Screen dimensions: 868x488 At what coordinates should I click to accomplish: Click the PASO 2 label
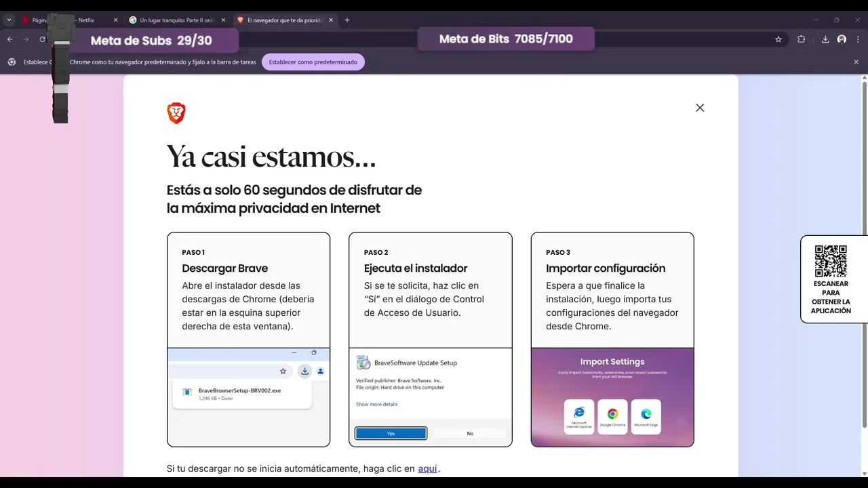point(376,252)
